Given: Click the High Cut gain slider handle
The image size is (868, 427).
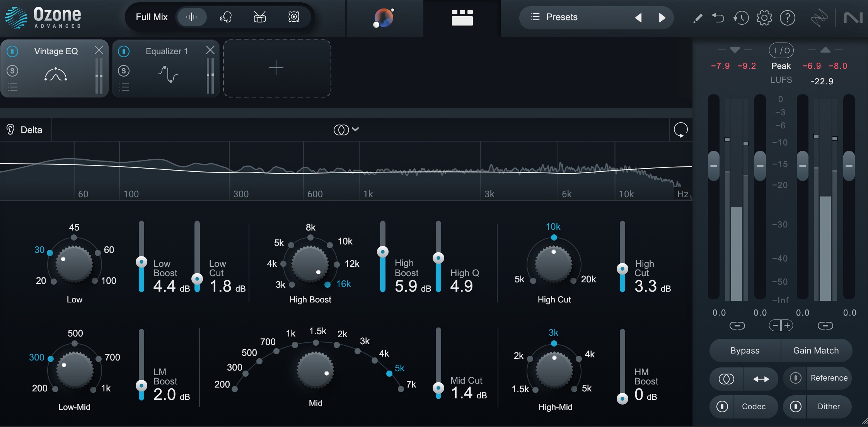Looking at the screenshot, I should [x=622, y=269].
